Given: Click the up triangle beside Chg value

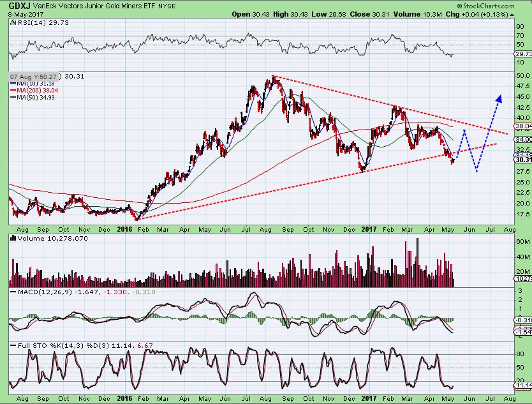Looking at the screenshot, I should click(x=512, y=15).
